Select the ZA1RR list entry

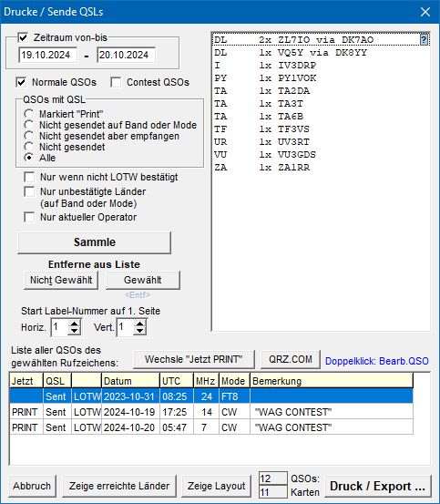321,168
